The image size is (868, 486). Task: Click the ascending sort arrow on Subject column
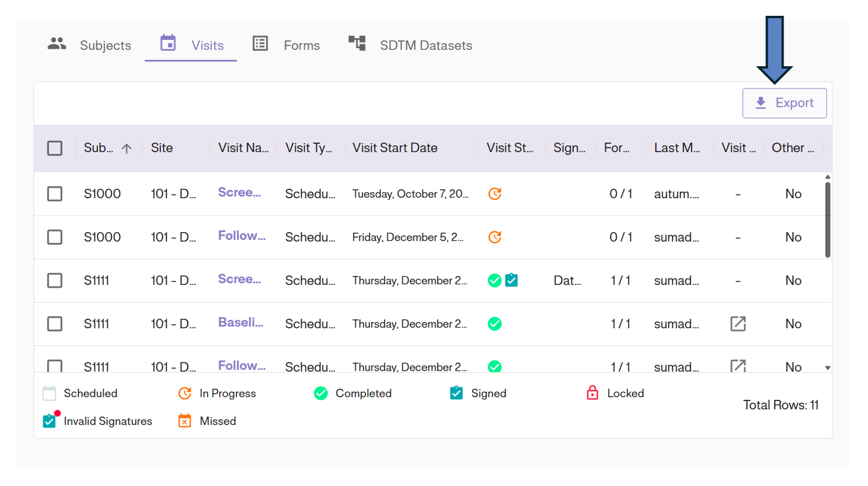[127, 148]
